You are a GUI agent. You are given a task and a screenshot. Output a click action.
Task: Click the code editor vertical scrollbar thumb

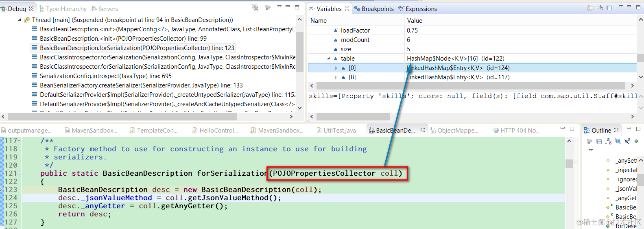pos(569,164)
